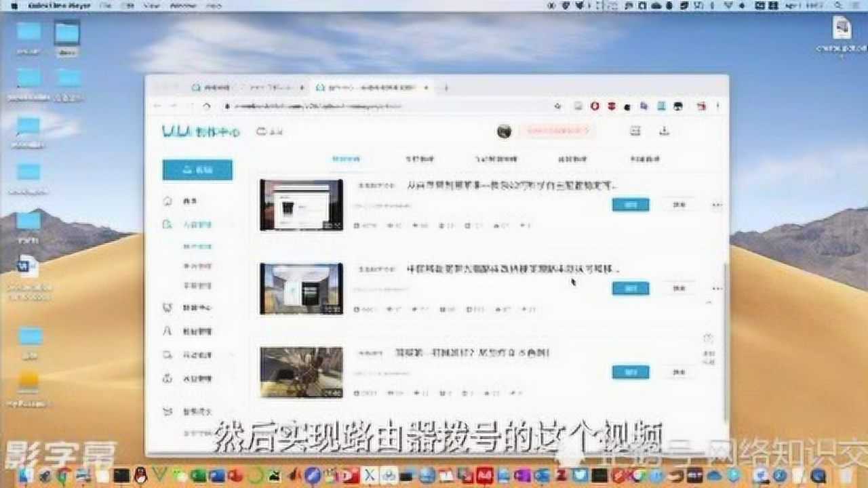Click the blue button on the third video row
Image resolution: width=868 pixels, height=488 pixels.
631,372
